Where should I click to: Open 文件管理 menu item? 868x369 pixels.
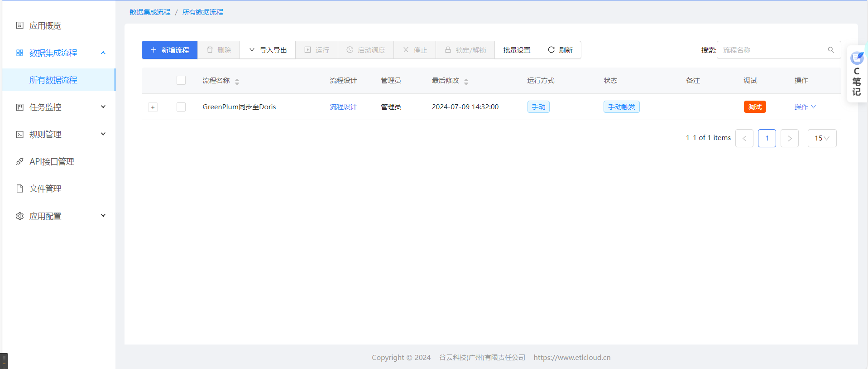59,189
